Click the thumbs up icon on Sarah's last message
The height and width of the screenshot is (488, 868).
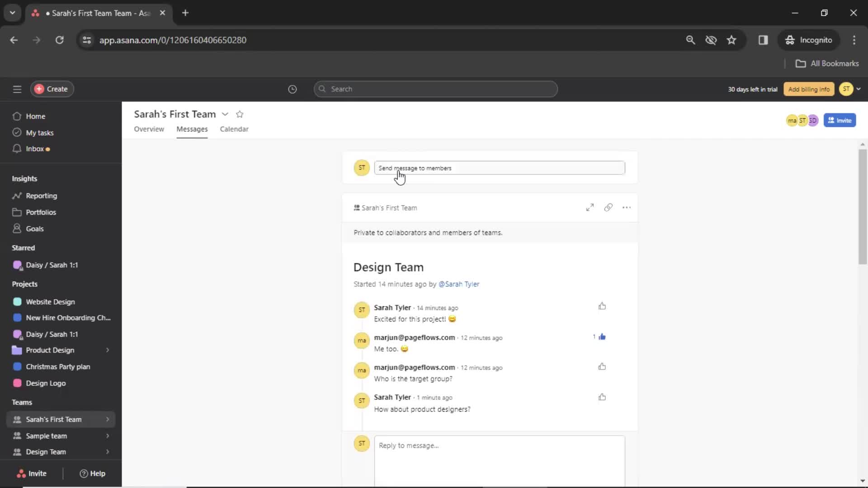coord(602,396)
